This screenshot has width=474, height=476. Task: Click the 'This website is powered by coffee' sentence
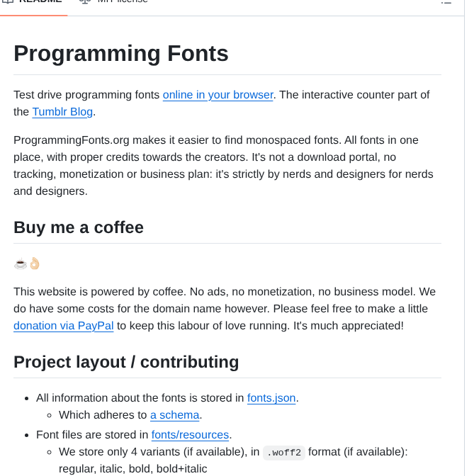click(99, 292)
